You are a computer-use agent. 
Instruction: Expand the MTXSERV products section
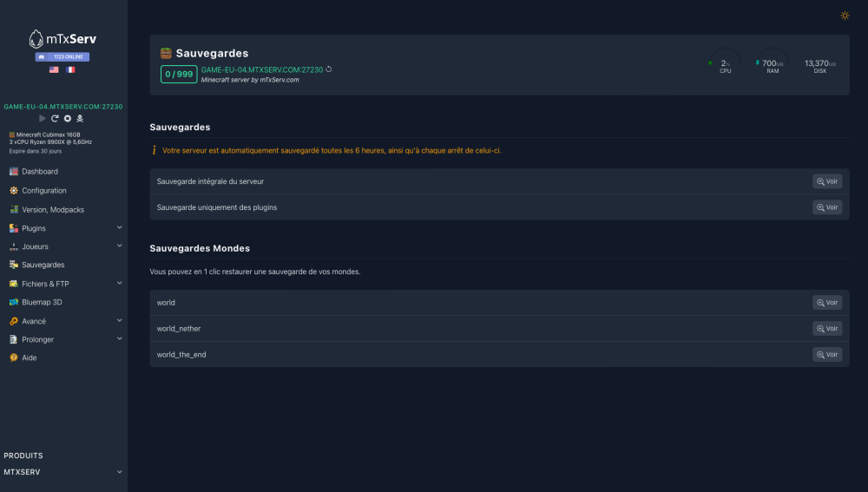(120, 472)
